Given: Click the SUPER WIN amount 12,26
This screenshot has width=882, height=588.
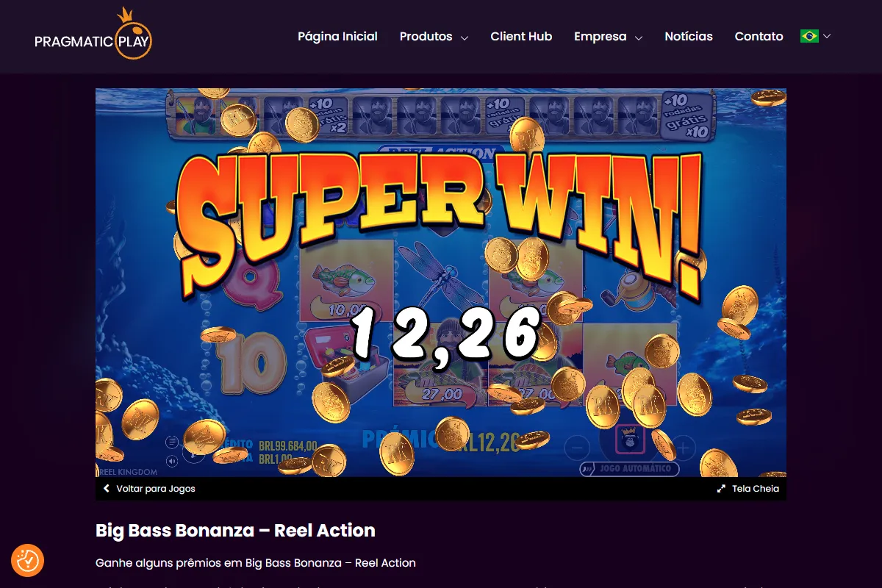Looking at the screenshot, I should click(445, 333).
